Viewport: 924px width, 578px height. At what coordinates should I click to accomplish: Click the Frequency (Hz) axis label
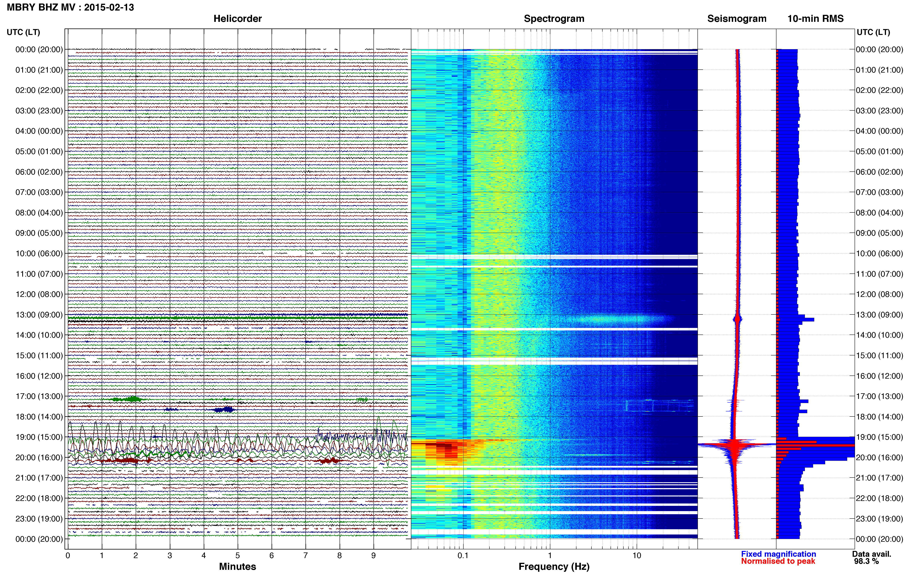point(554,566)
